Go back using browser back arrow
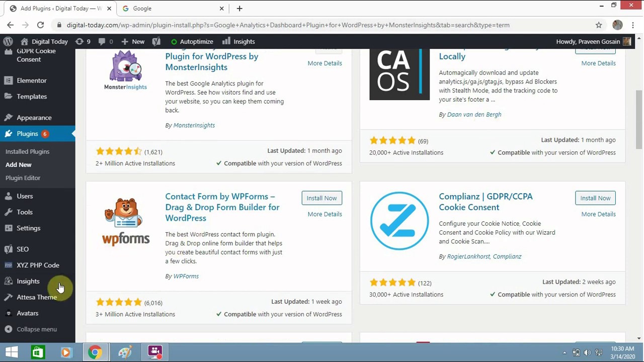 point(10,25)
